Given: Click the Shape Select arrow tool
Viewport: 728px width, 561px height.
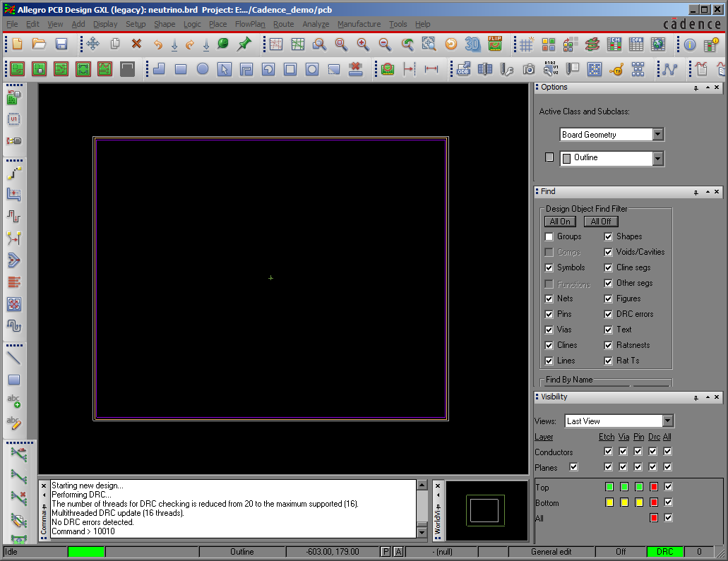Looking at the screenshot, I should pos(225,69).
